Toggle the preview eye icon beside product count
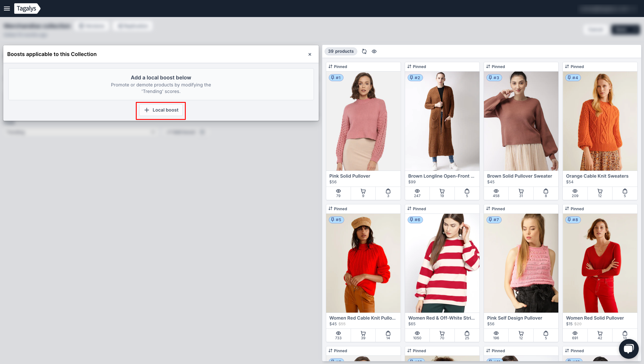The width and height of the screenshot is (644, 364). coord(374,51)
